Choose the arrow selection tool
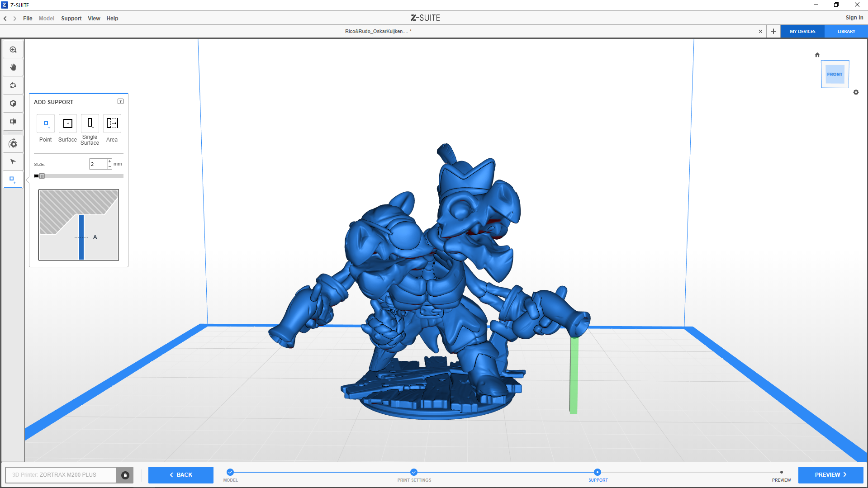The image size is (868, 488). click(13, 162)
